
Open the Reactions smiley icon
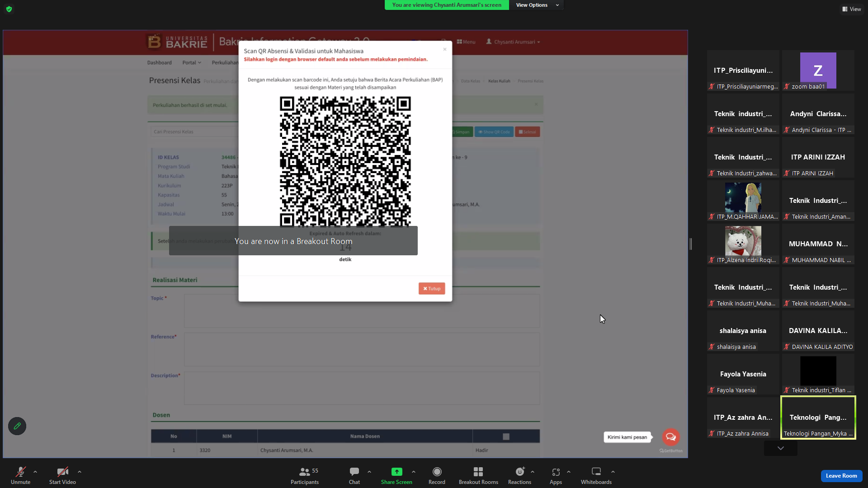pyautogui.click(x=520, y=472)
